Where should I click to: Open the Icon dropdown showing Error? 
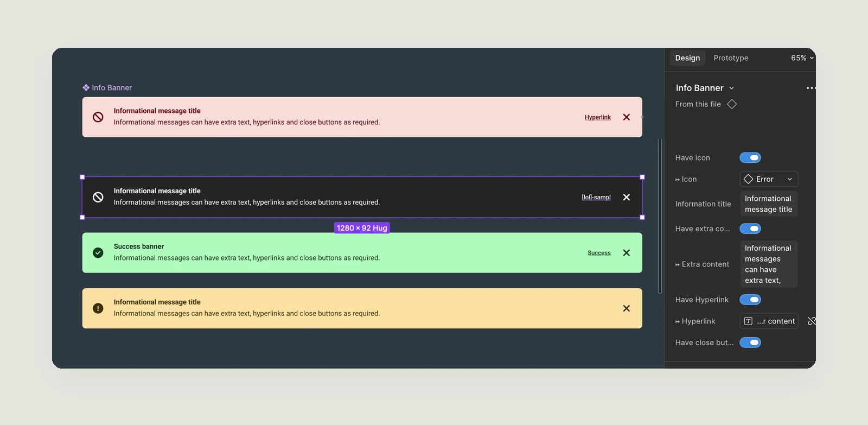coord(769,179)
